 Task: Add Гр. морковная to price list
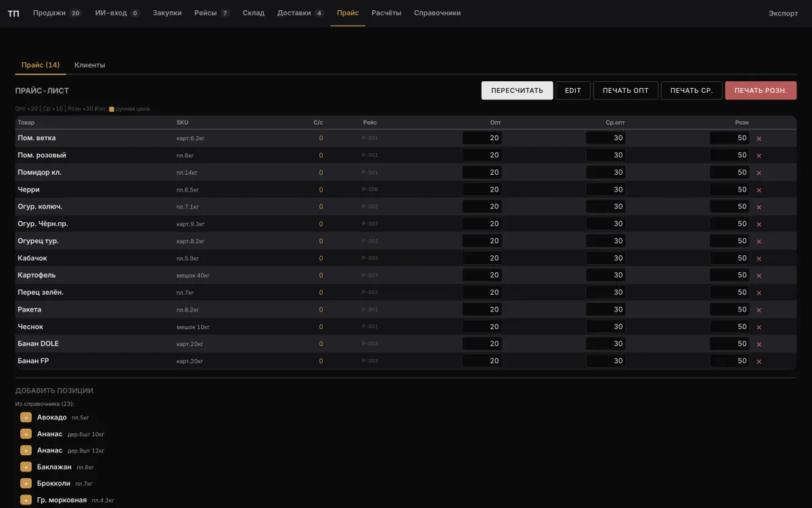point(26,500)
